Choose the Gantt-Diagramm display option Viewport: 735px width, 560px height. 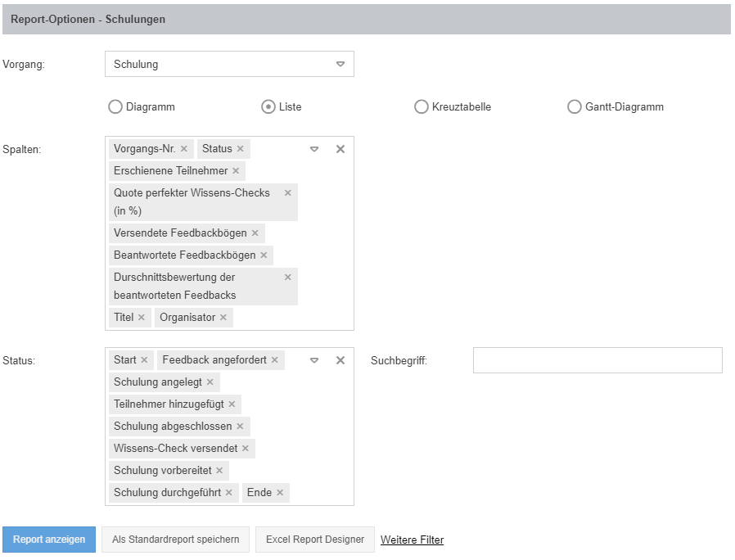(575, 106)
